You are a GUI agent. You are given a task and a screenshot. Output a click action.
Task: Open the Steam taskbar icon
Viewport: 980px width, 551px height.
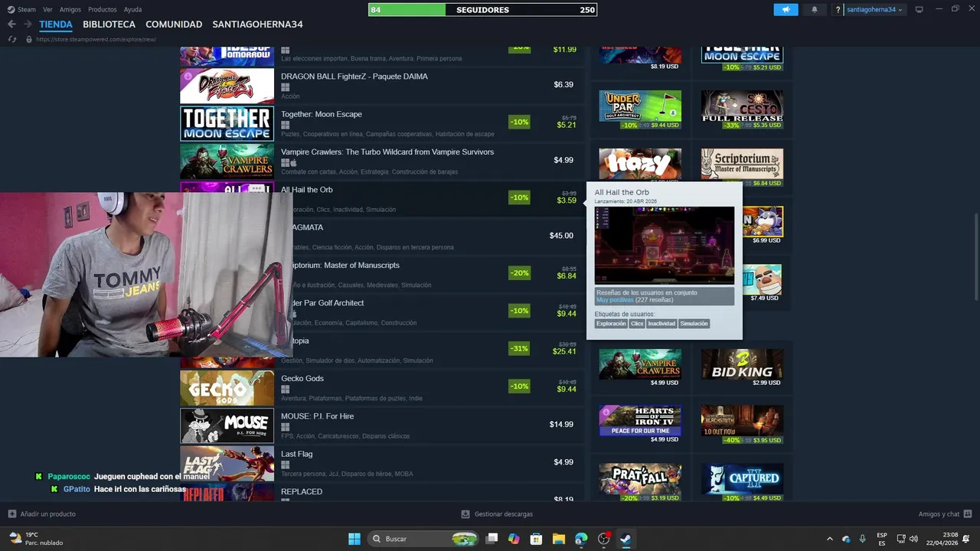click(626, 539)
